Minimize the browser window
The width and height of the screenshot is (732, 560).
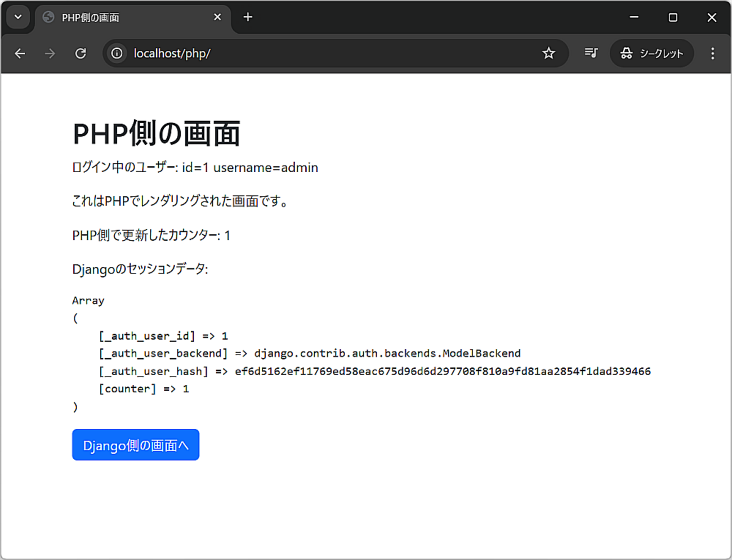tap(634, 17)
